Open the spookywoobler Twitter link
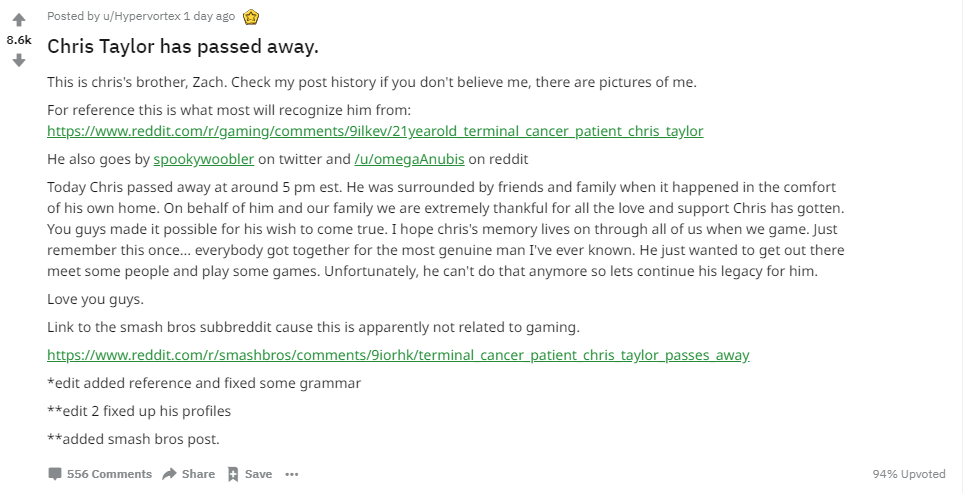 pos(204,159)
